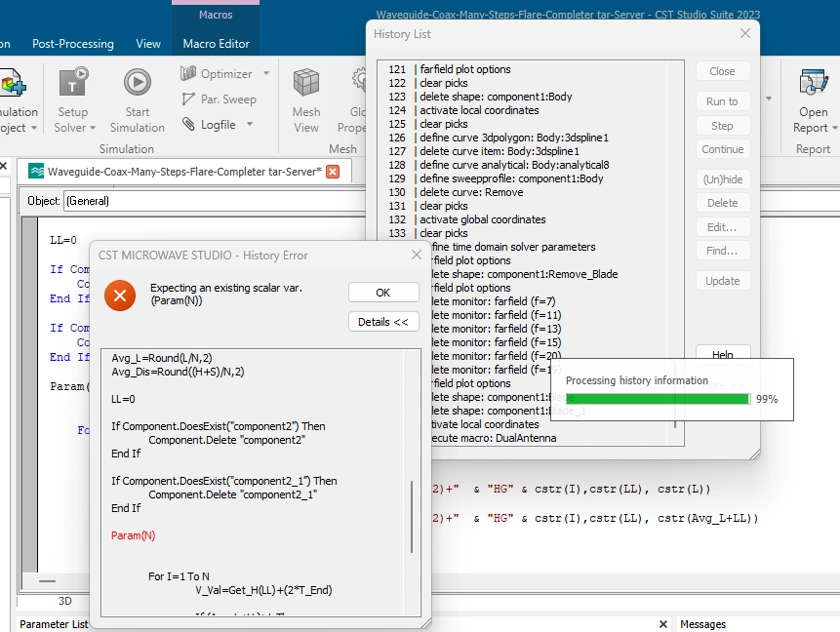Screen dimensions: 840x632
Task: Open the Logfile paperclip icon
Action: pyautogui.click(x=188, y=124)
